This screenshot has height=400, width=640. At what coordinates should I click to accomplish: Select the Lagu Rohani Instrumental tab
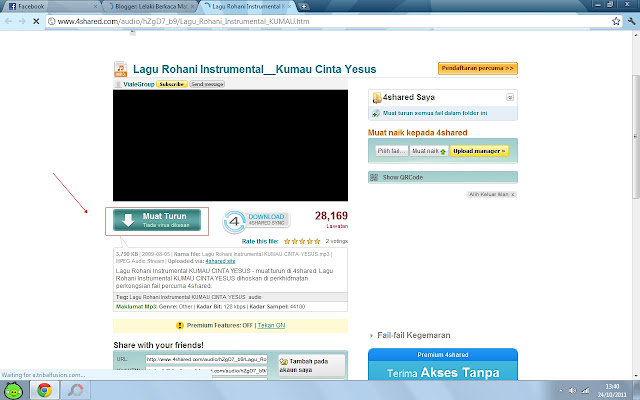pos(247,6)
